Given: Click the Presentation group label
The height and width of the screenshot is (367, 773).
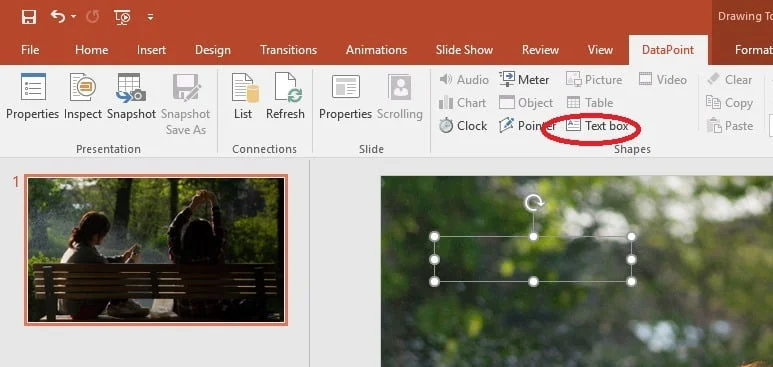Looking at the screenshot, I should point(108,149).
